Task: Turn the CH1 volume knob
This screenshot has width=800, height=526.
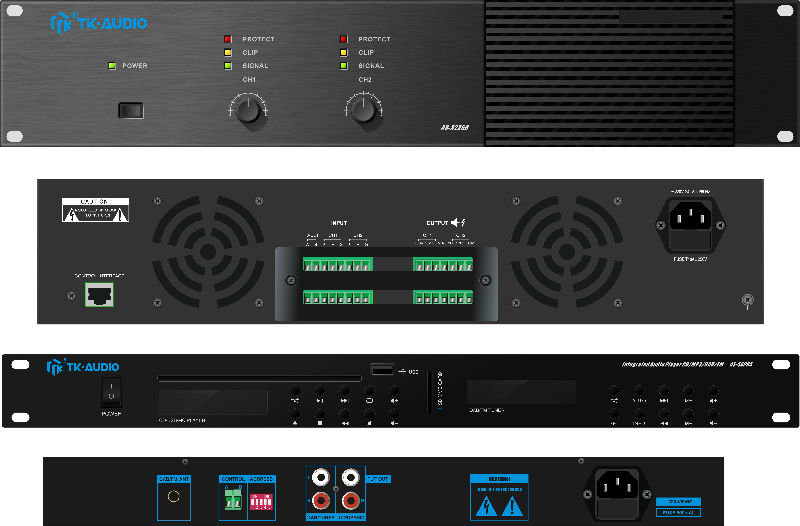Action: [246, 108]
